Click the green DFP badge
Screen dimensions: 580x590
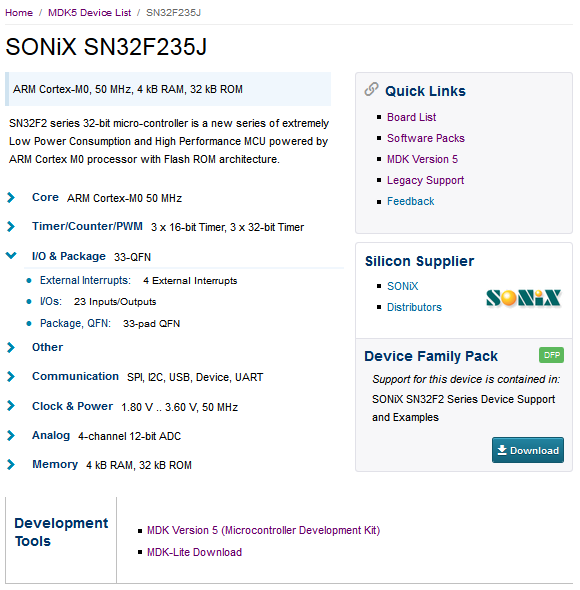pyautogui.click(x=551, y=355)
